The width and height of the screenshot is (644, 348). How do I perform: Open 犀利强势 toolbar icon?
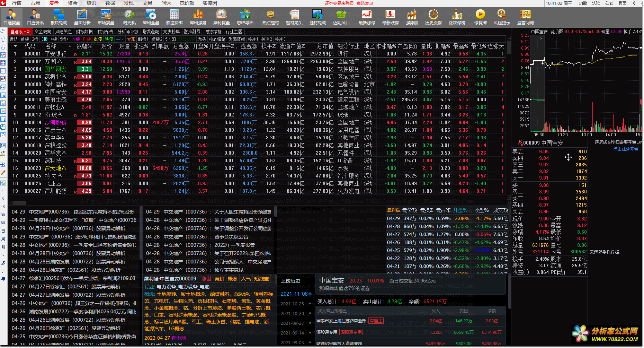coord(198,17)
